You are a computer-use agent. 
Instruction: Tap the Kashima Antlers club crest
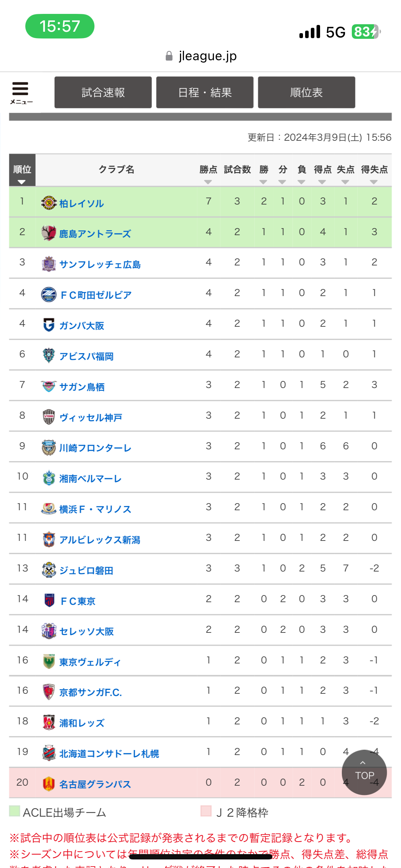click(49, 233)
